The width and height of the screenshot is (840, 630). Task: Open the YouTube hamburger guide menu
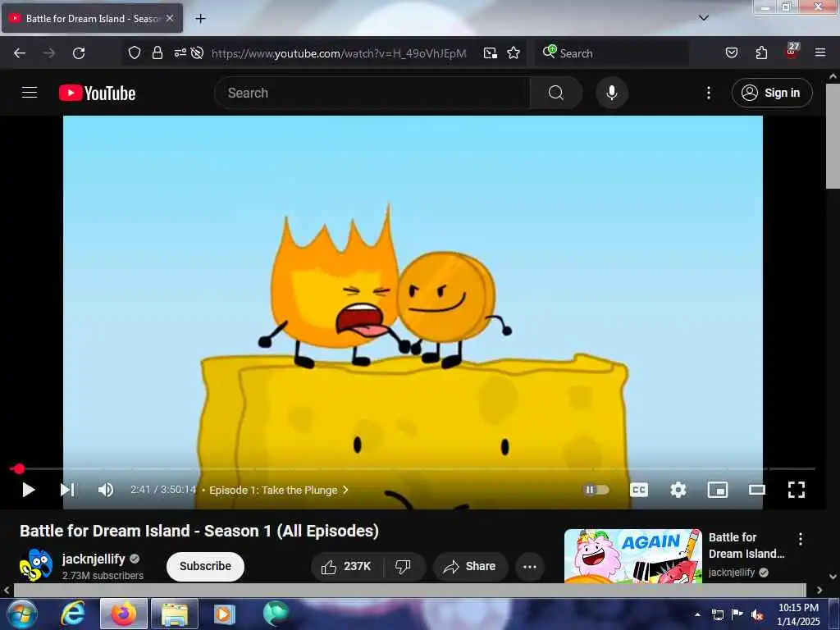30,93
